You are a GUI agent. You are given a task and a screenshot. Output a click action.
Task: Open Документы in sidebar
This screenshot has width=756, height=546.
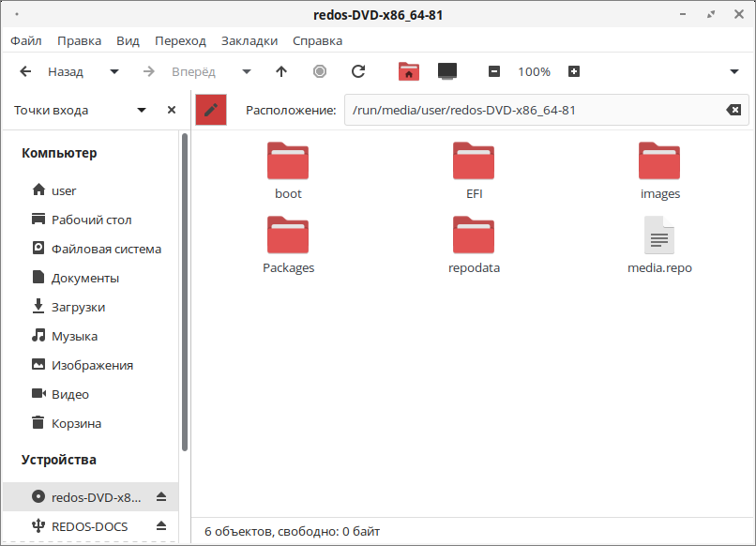coord(90,279)
